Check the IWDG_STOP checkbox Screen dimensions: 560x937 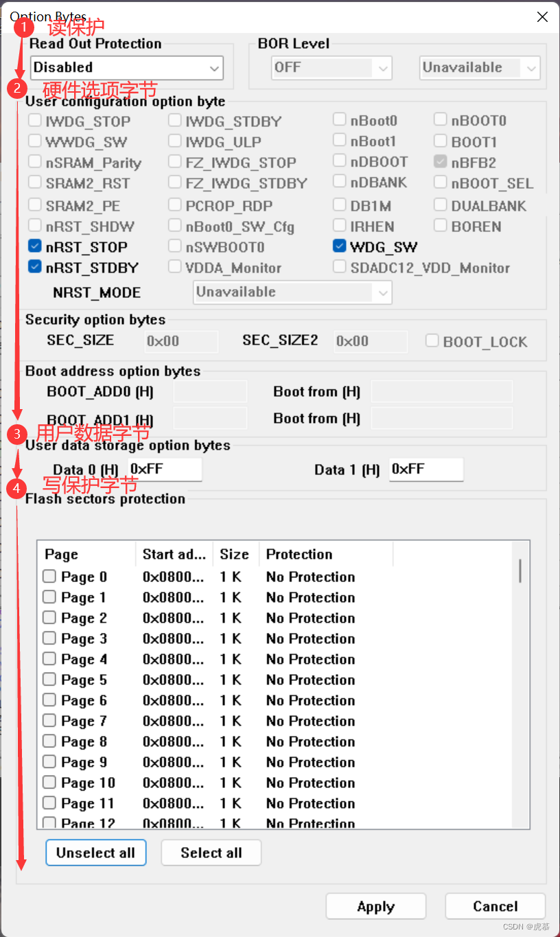pos(34,120)
